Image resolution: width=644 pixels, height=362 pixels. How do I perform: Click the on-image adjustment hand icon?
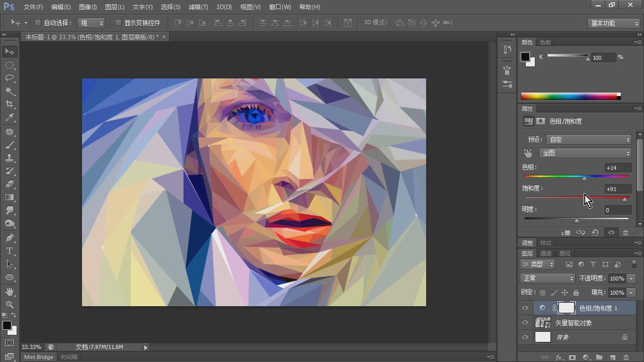pyautogui.click(x=528, y=153)
